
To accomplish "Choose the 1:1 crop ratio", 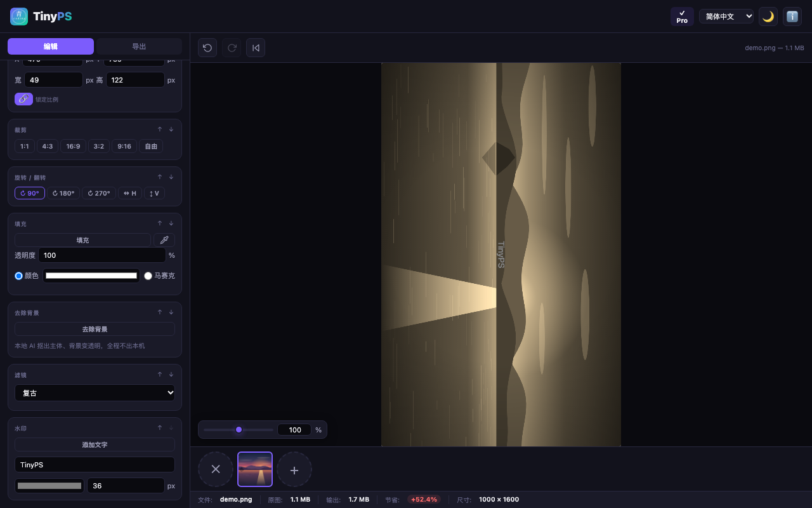I will [25, 146].
